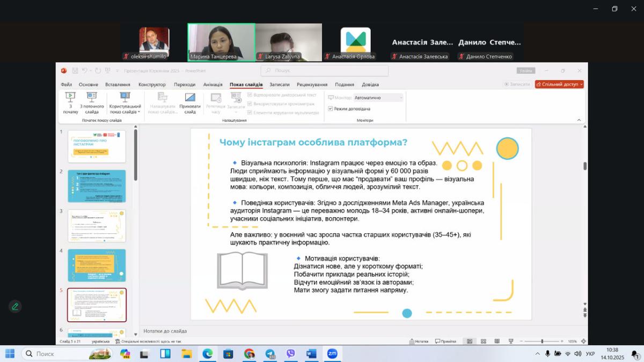Open Telegram from taskbar
Screen dimensions: 644x362
click(270, 353)
